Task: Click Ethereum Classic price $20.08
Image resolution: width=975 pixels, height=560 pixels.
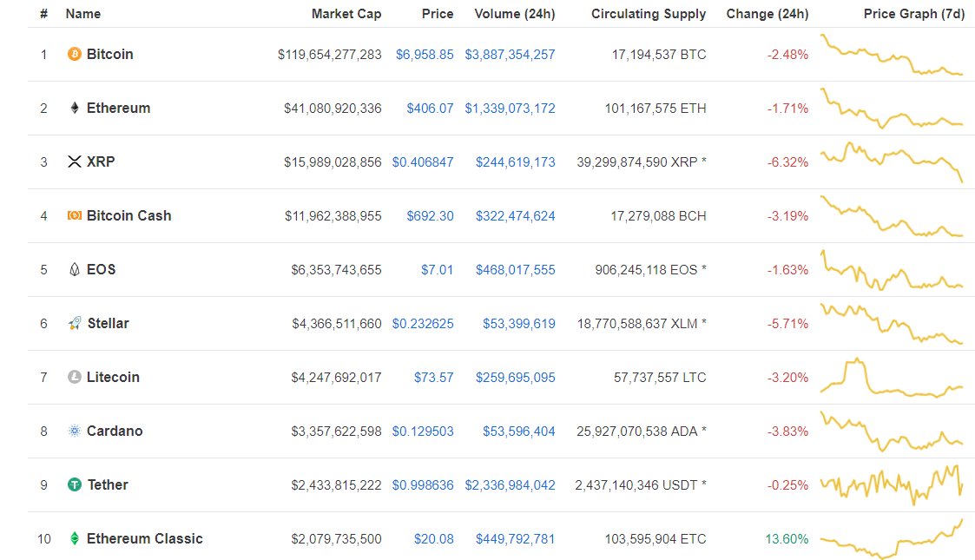Action: point(434,539)
